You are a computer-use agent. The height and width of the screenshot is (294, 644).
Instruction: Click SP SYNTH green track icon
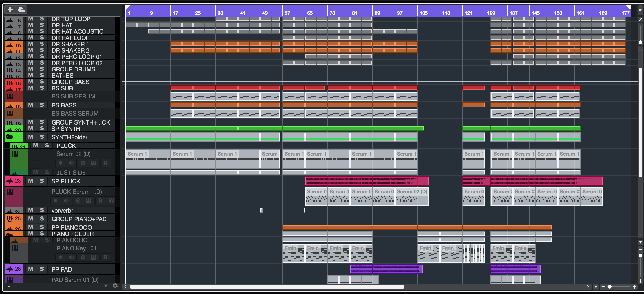tap(10, 129)
